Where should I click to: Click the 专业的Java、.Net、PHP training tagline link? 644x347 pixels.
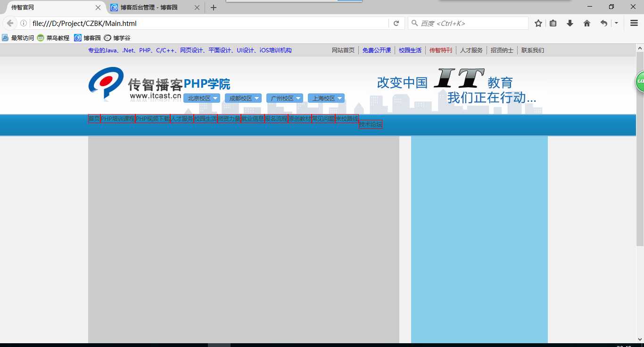pyautogui.click(x=190, y=50)
